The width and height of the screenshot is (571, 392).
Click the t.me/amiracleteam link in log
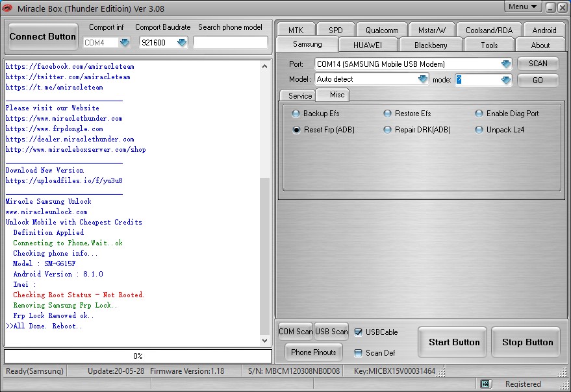point(55,88)
